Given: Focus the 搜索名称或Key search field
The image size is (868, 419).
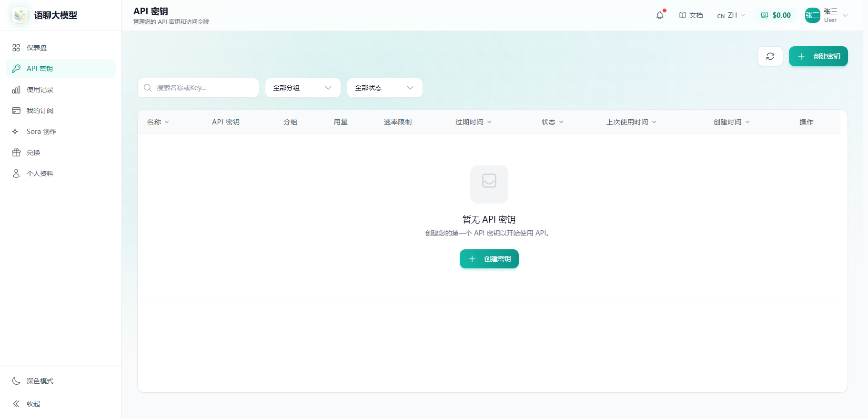Looking at the screenshot, I should tap(198, 88).
